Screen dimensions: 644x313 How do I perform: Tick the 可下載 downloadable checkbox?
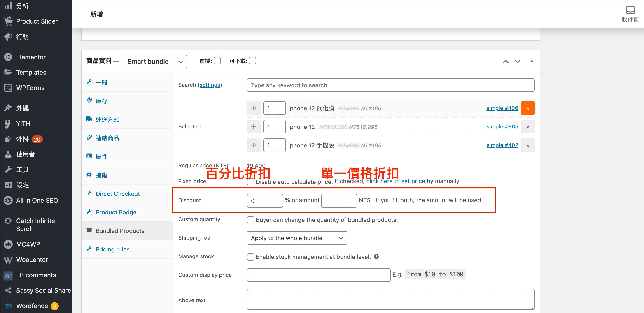coord(252,61)
